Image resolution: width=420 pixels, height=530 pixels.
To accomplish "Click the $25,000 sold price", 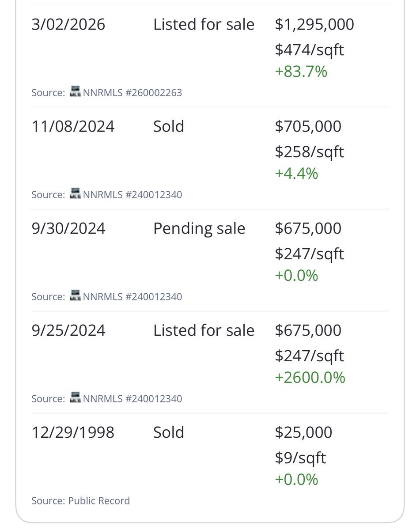I will tap(303, 432).
